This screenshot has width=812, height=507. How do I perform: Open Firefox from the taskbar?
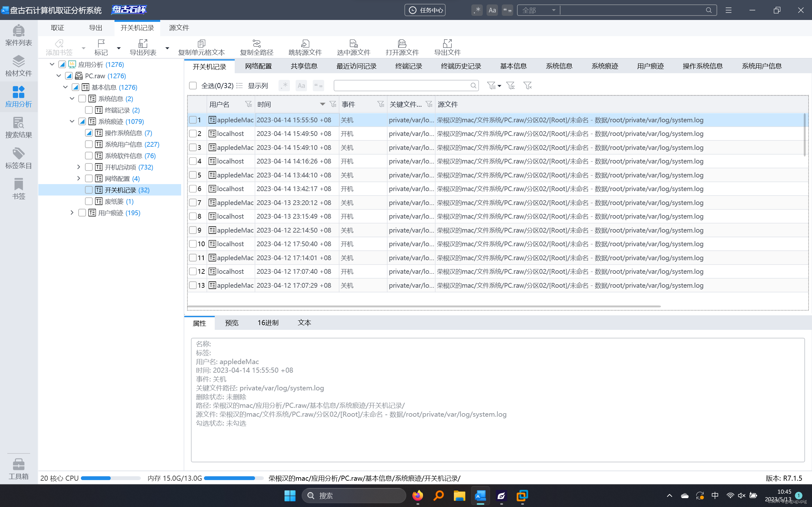pyautogui.click(x=417, y=496)
